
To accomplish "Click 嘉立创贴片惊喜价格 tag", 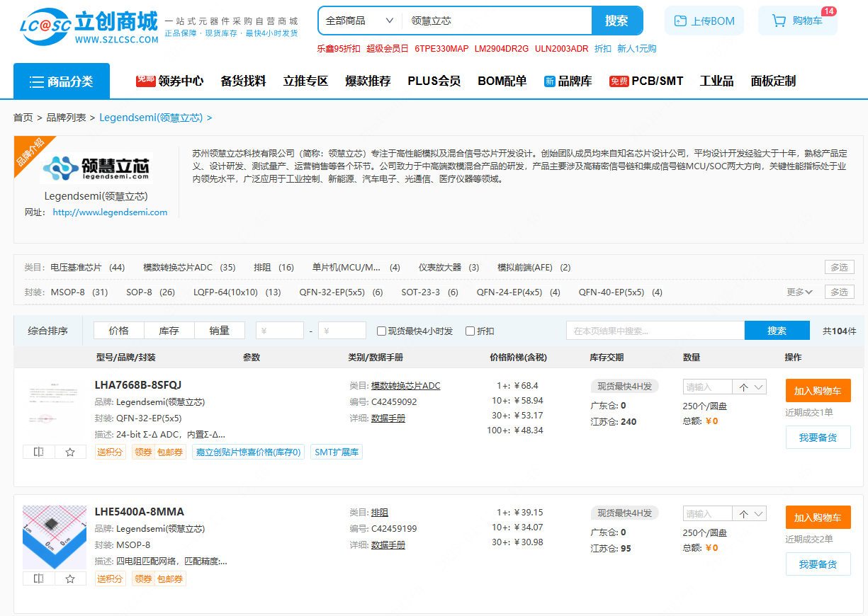I will tap(248, 452).
